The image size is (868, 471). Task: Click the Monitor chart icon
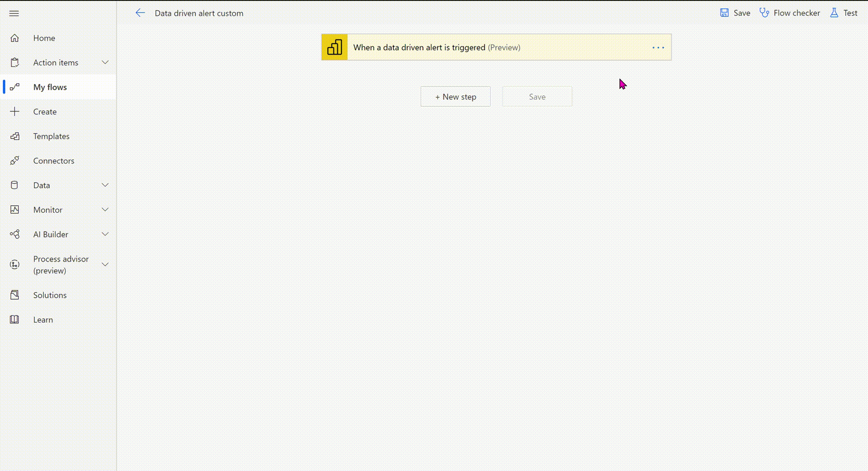coord(14,209)
